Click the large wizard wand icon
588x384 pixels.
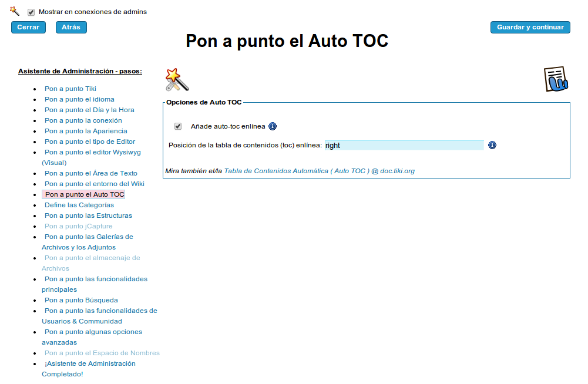pyautogui.click(x=176, y=79)
